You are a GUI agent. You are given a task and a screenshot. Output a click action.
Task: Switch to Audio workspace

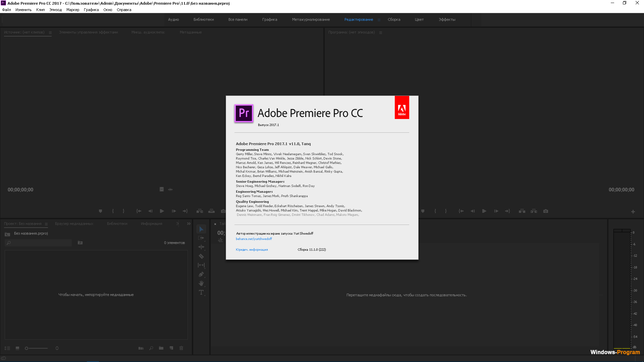[x=173, y=19]
